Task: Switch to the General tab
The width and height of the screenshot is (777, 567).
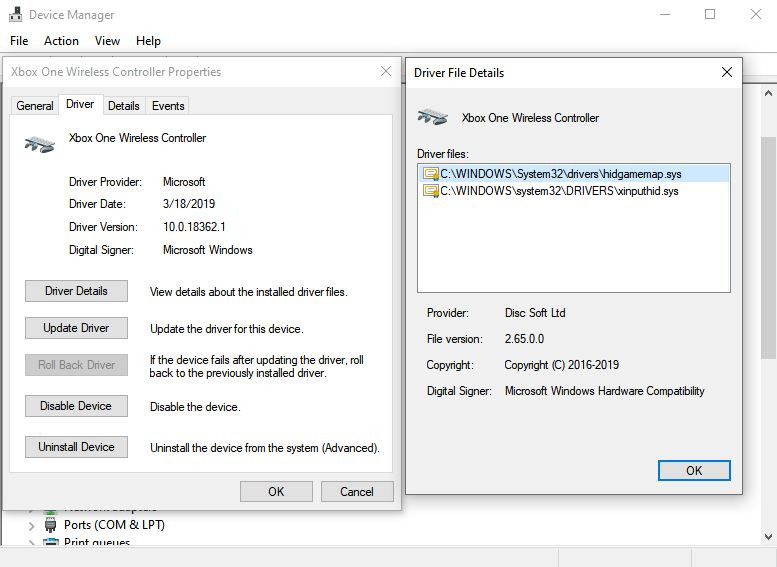Action: (x=35, y=106)
